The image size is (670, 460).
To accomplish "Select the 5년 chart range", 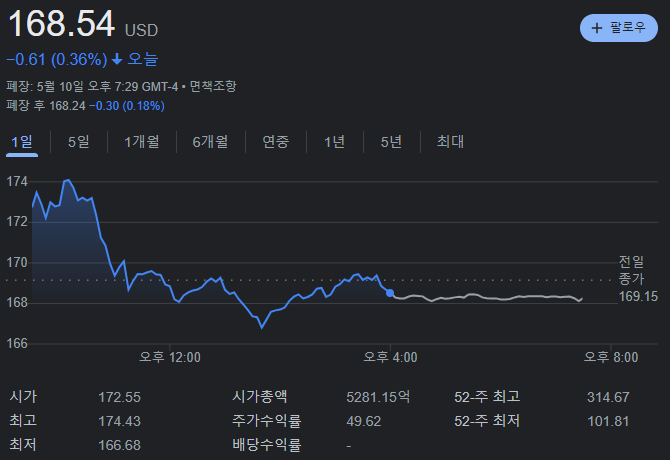I will coord(391,142).
